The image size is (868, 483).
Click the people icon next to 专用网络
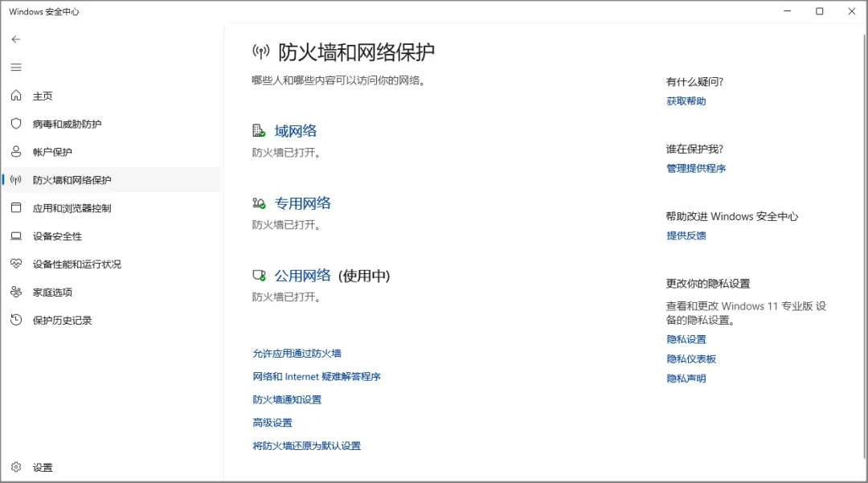[x=259, y=203]
